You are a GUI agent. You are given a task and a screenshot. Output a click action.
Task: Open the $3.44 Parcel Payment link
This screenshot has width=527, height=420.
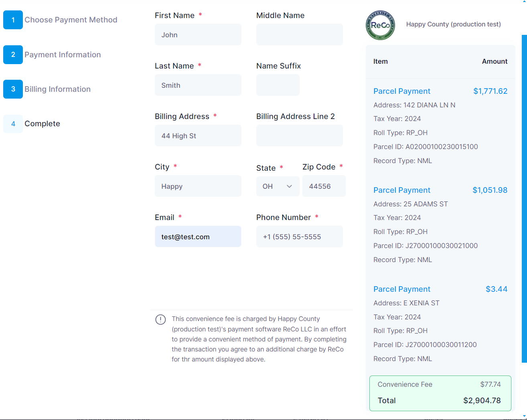coord(401,289)
